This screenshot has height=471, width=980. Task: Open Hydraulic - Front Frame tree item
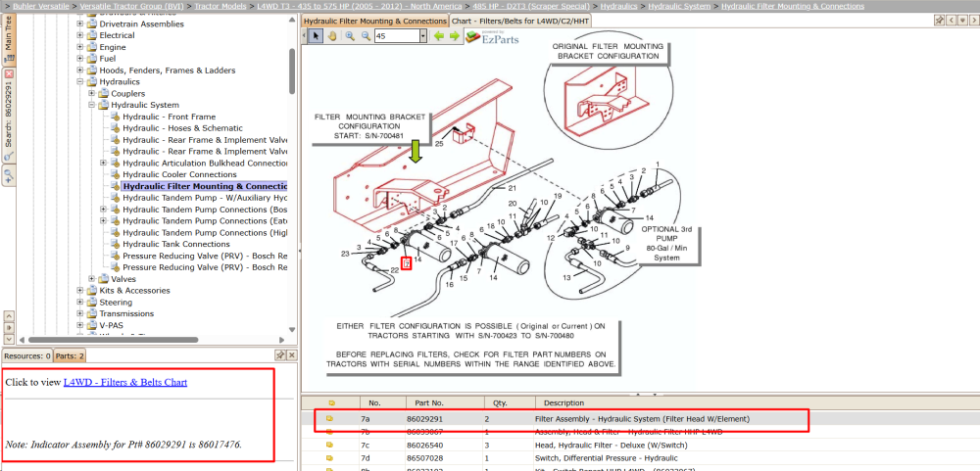(x=169, y=117)
